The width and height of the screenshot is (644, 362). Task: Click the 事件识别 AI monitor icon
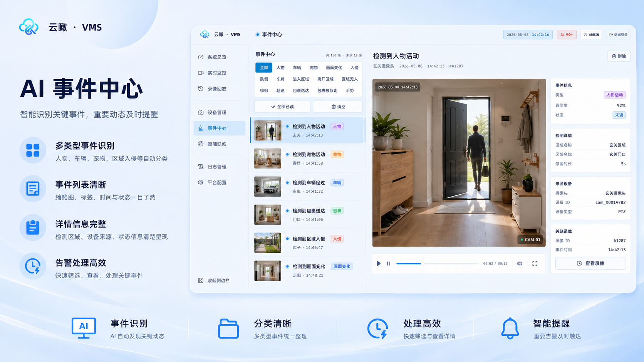coord(84,328)
